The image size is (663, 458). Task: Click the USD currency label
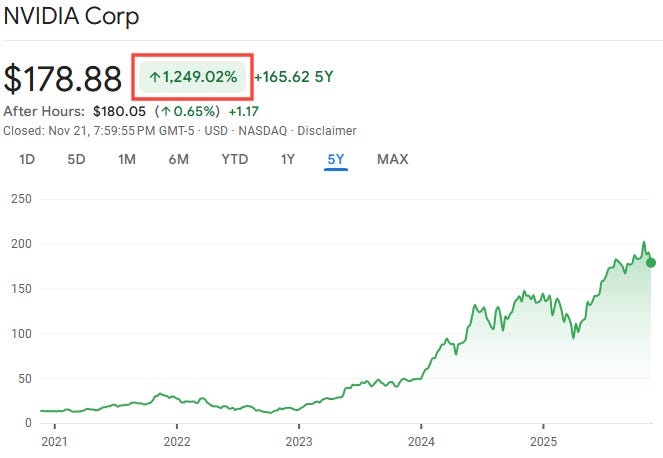coord(216,131)
